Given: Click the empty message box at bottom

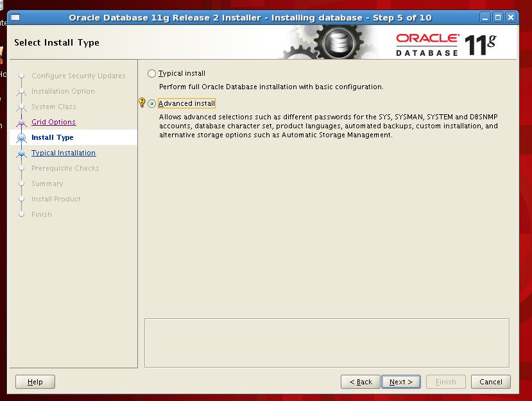Looking at the screenshot, I should 327,342.
